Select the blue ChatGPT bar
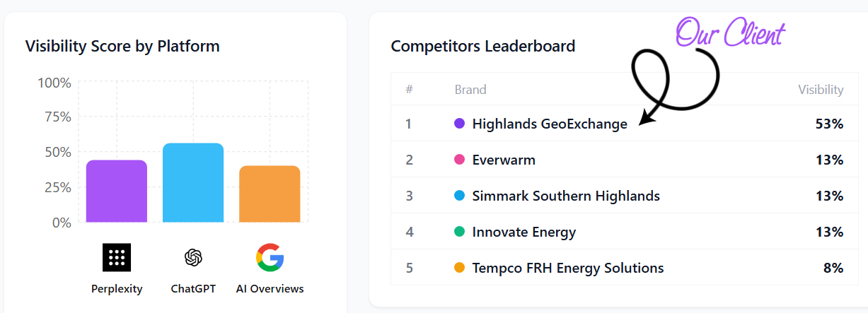This screenshot has width=868, height=313. coord(193,183)
